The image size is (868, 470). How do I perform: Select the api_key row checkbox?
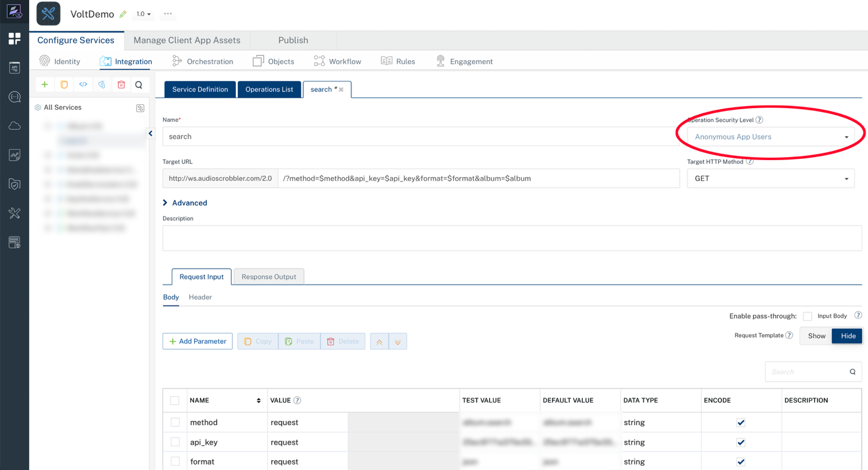click(x=175, y=442)
